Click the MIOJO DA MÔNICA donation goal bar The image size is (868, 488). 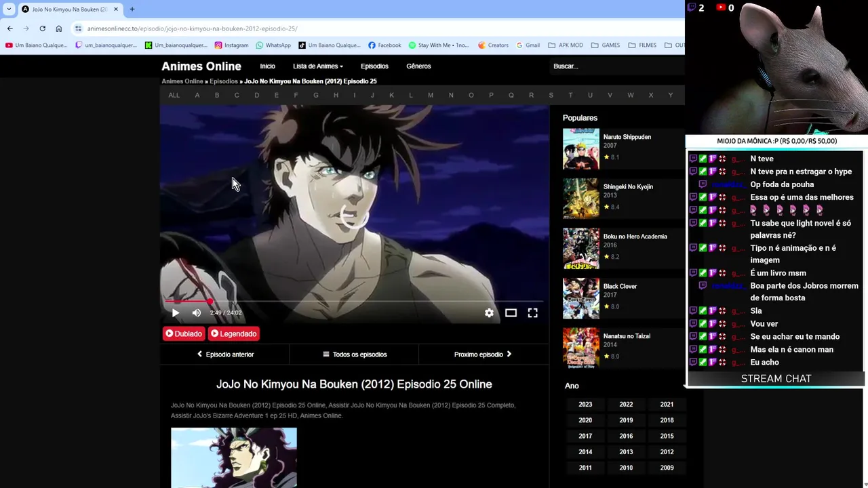pos(776,141)
